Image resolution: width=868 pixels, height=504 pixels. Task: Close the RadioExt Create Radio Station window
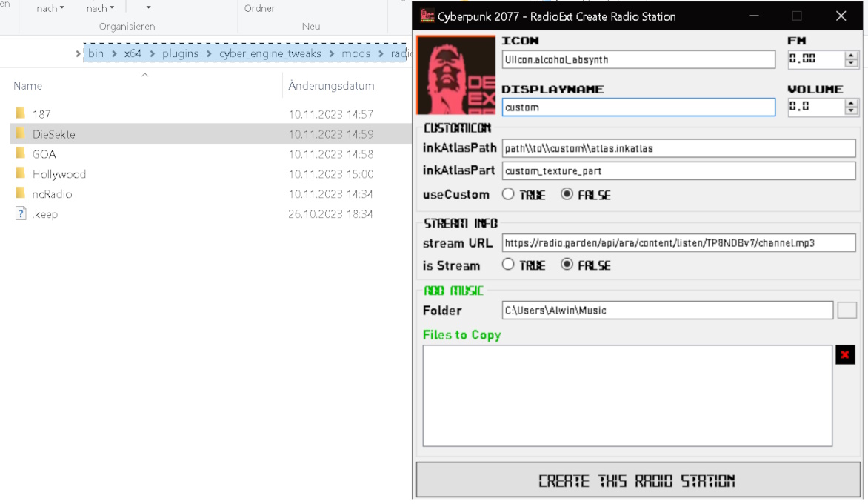pyautogui.click(x=841, y=16)
